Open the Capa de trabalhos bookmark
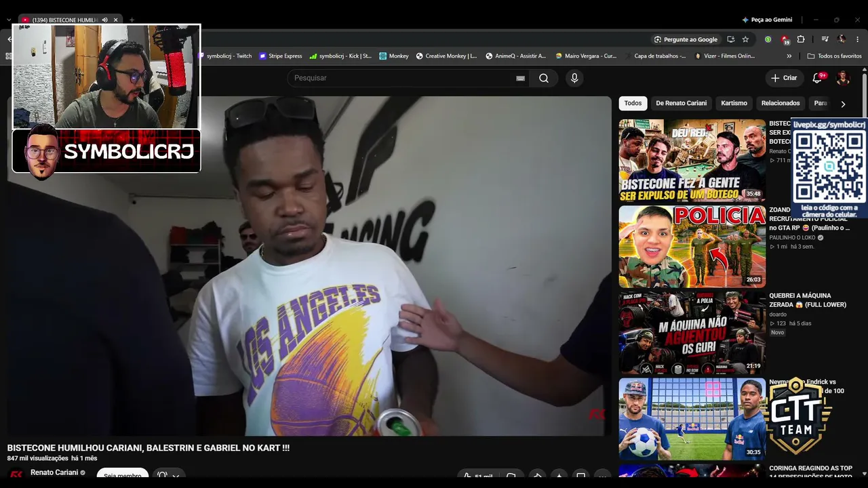 coord(655,56)
